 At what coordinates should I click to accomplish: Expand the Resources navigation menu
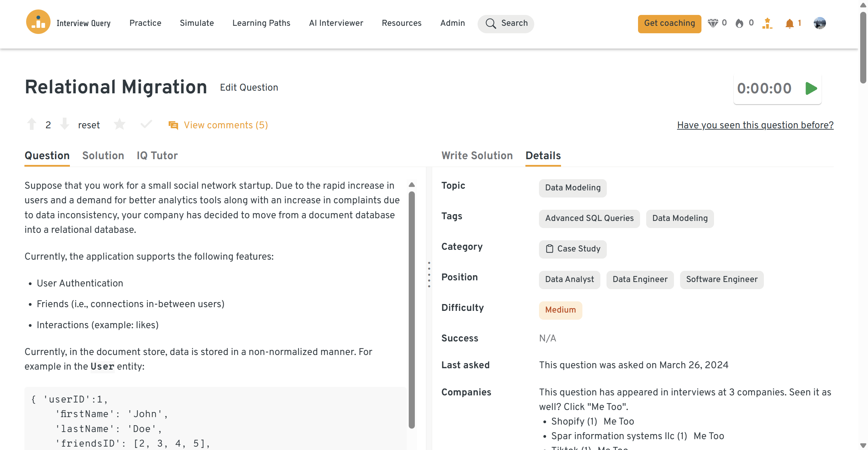pyautogui.click(x=401, y=23)
